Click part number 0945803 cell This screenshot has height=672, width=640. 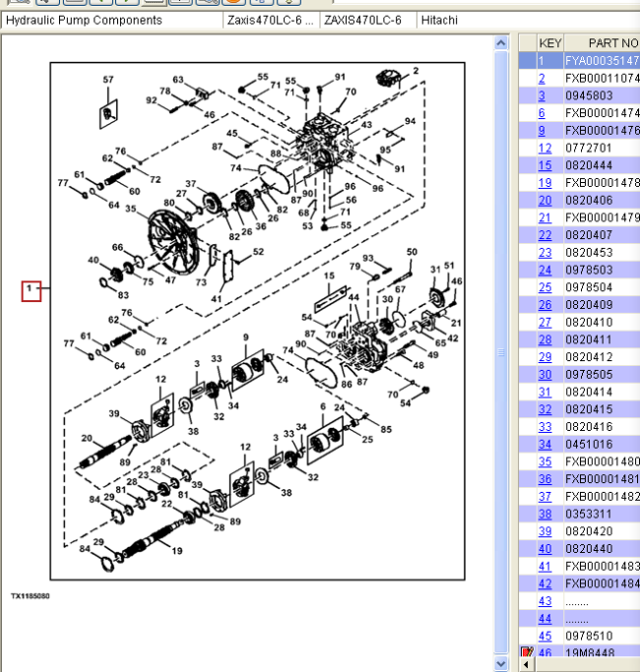589,95
